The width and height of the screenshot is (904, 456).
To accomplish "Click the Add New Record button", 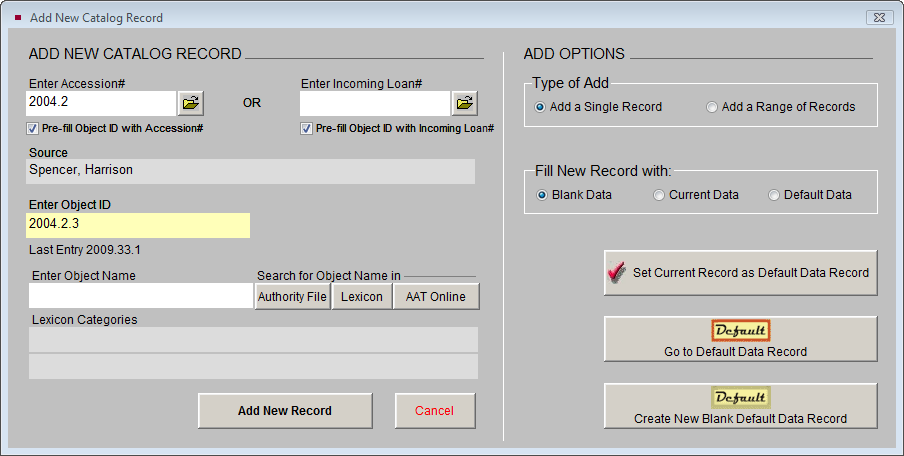I will 285,411.
